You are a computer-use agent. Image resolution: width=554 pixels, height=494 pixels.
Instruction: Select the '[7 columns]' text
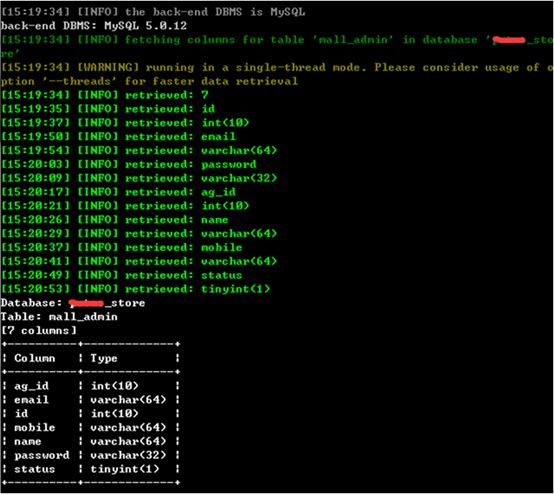pyautogui.click(x=39, y=330)
